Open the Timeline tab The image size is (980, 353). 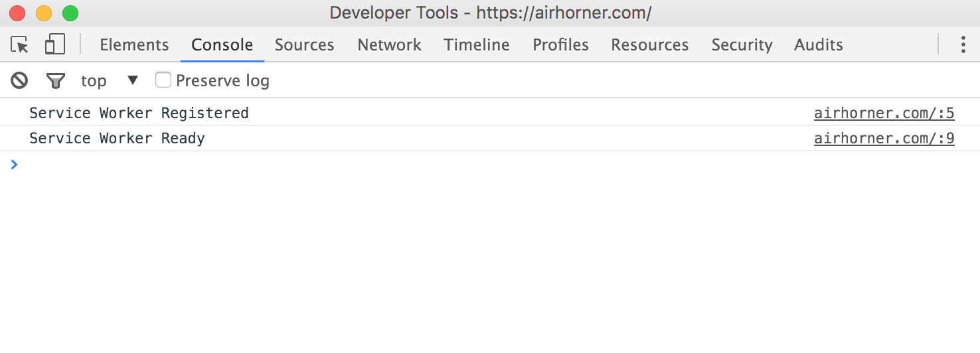coord(477,45)
